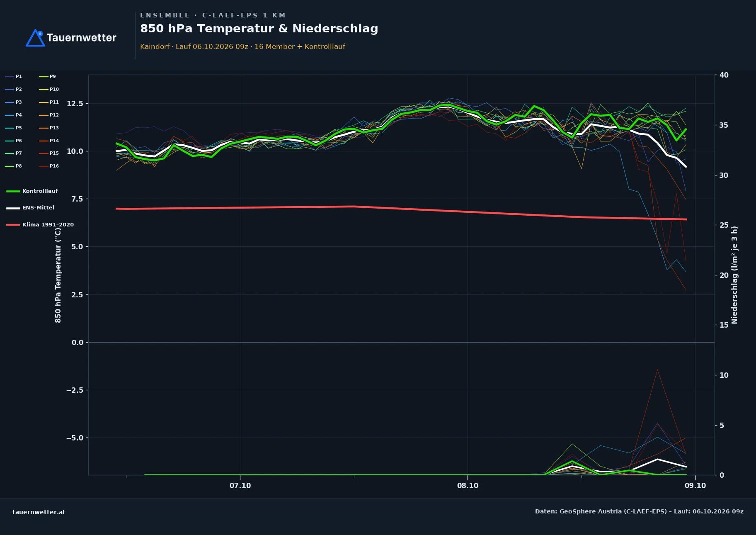Click the 10.0 temperature axis value
This screenshot has height=535, width=756.
pos(75,151)
